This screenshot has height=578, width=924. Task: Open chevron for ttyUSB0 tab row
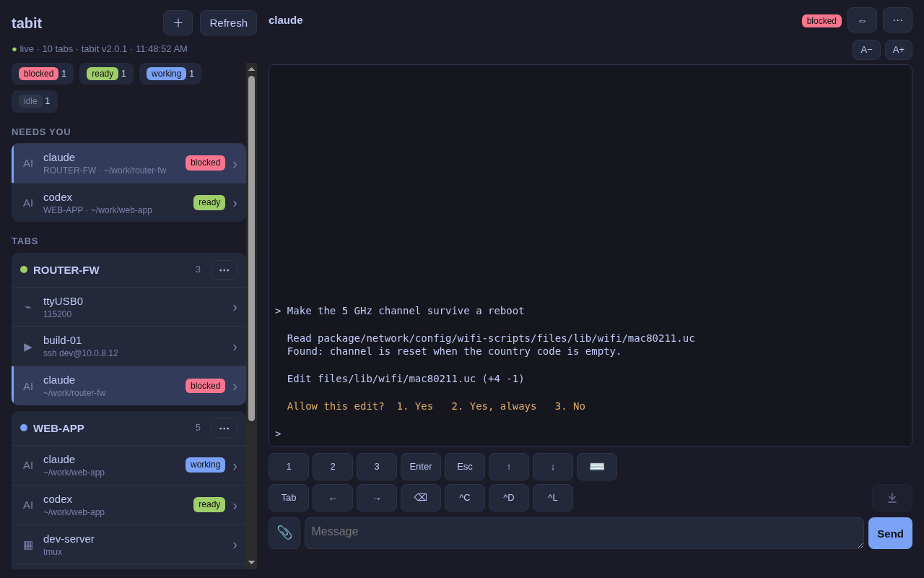click(x=235, y=307)
